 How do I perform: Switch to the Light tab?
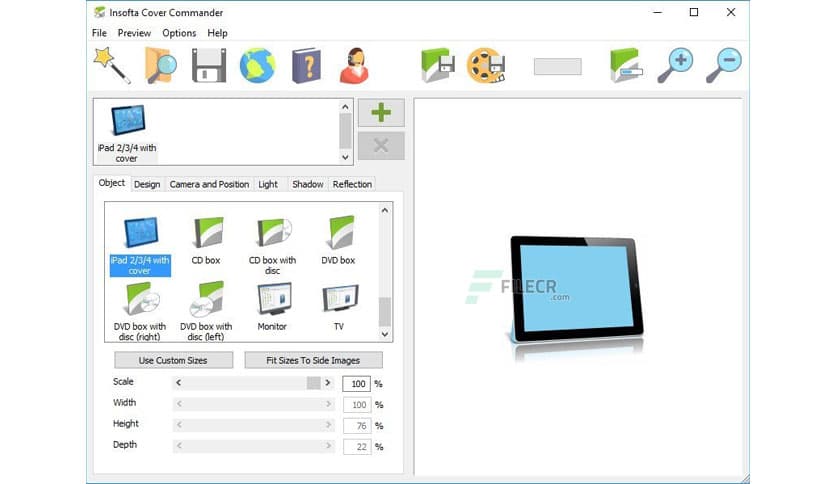[268, 184]
